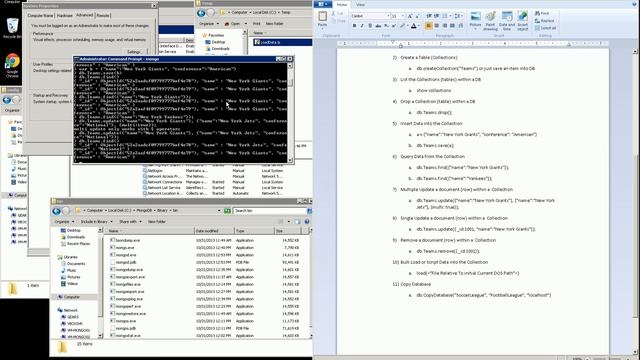Open Advanced tab in System Properties

(x=84, y=15)
